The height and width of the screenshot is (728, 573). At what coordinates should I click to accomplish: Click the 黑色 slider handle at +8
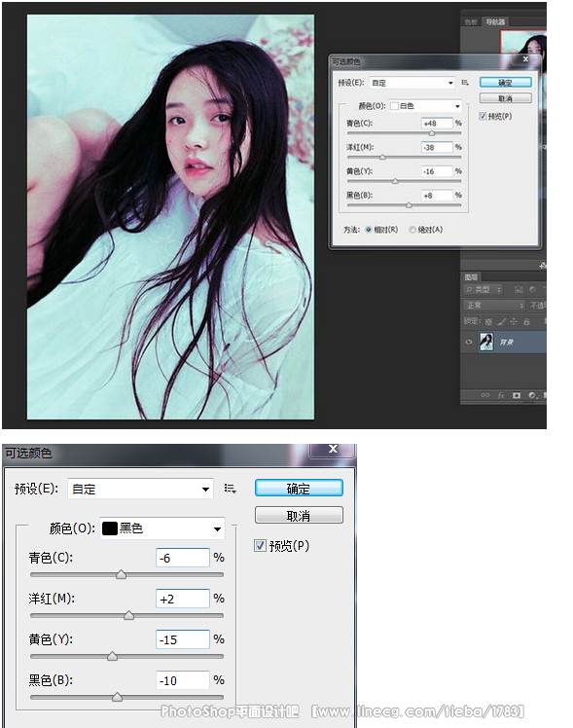pos(409,204)
